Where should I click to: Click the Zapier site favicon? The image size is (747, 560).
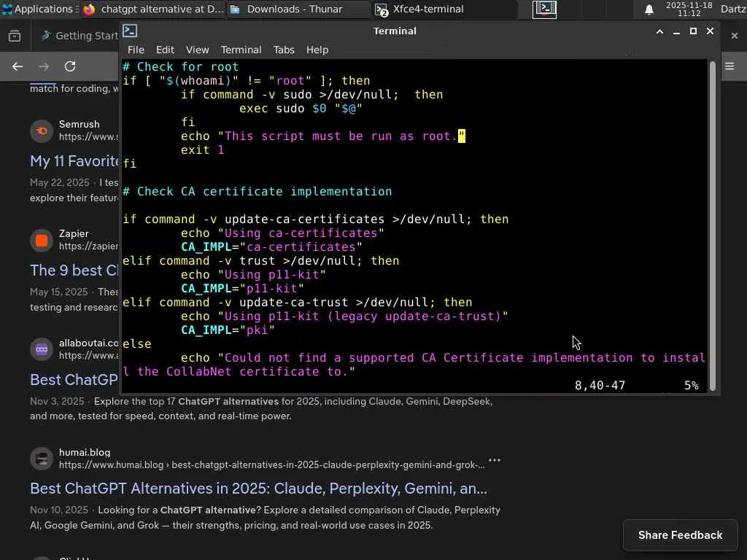click(x=42, y=240)
